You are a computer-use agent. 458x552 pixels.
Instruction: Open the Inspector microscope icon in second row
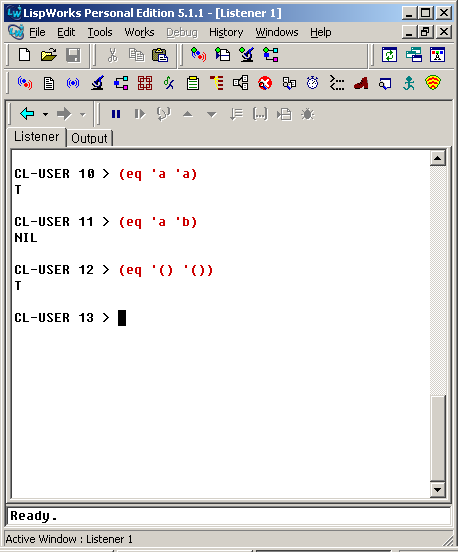click(97, 83)
